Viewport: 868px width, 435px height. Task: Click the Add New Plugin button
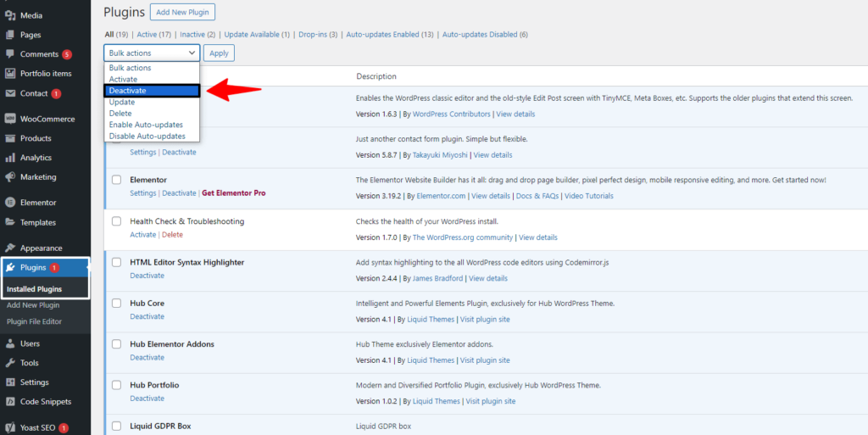[182, 12]
